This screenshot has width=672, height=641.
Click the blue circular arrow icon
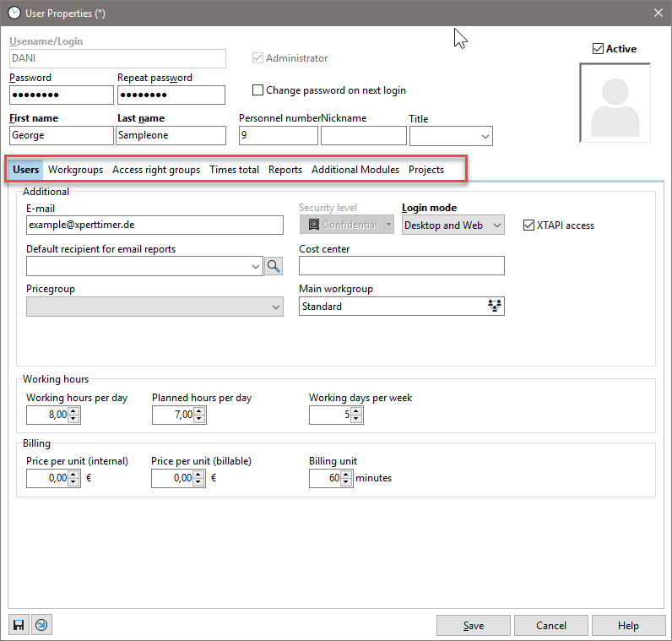[41, 625]
